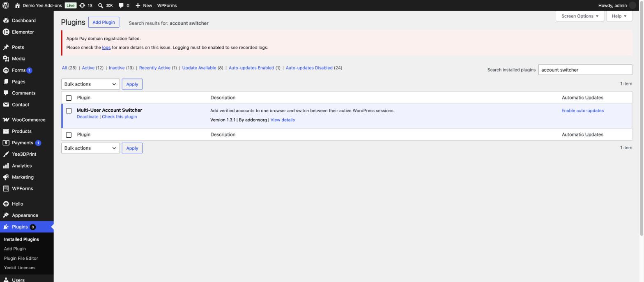644x282 pixels.
Task: Click the WooCommerce icon in sidebar
Action: point(6,120)
